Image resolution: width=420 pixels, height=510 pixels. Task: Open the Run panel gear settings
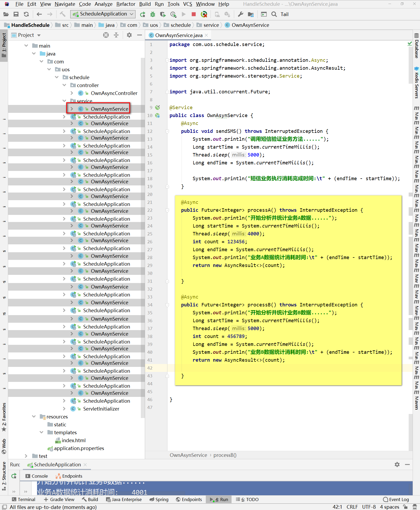pos(397,464)
